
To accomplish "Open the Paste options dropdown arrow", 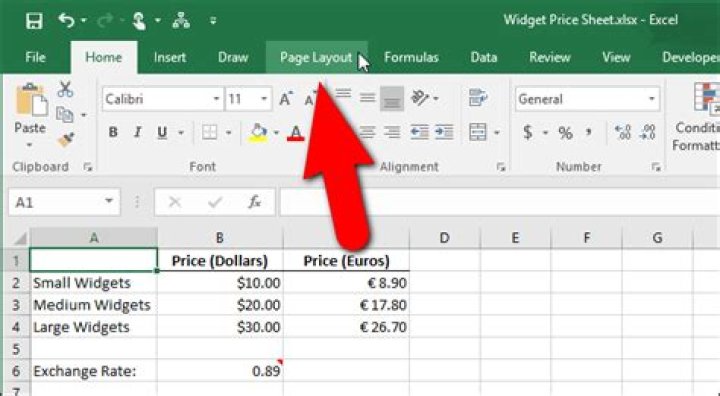I will click(29, 145).
